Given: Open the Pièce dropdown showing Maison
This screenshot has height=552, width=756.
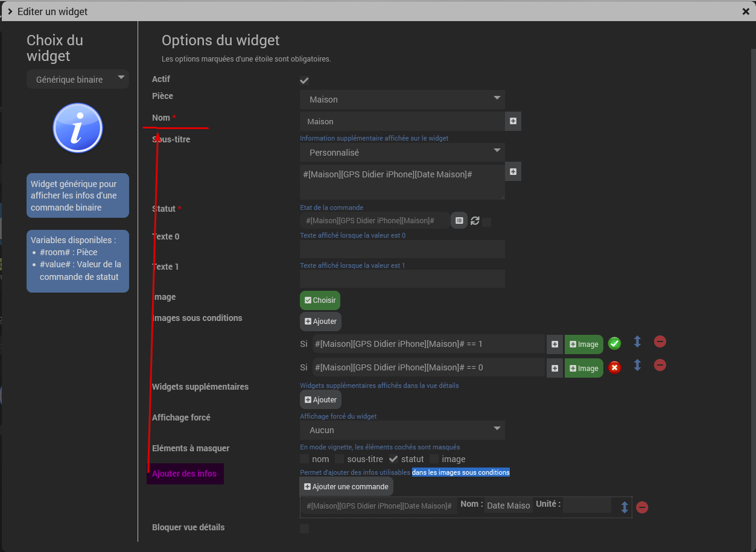Looking at the screenshot, I should pyautogui.click(x=402, y=100).
